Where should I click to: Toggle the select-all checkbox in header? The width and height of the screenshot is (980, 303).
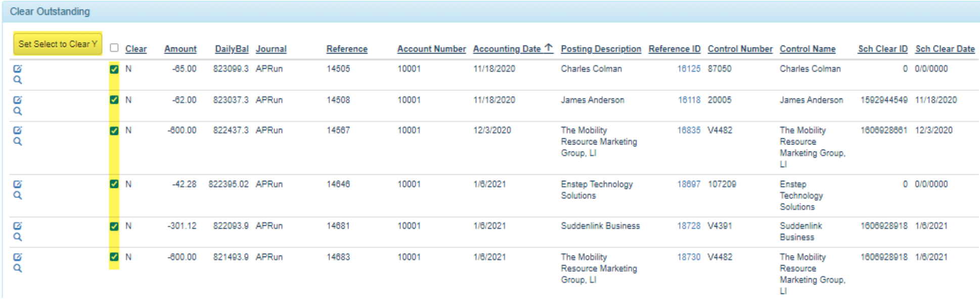click(114, 47)
